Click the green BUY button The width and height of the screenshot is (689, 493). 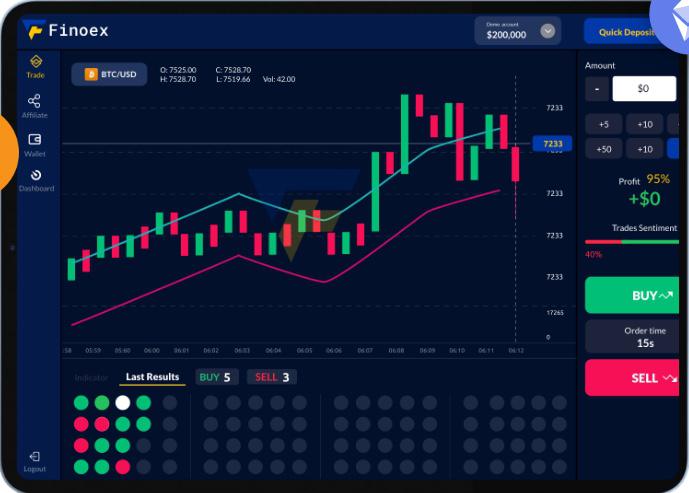click(633, 295)
